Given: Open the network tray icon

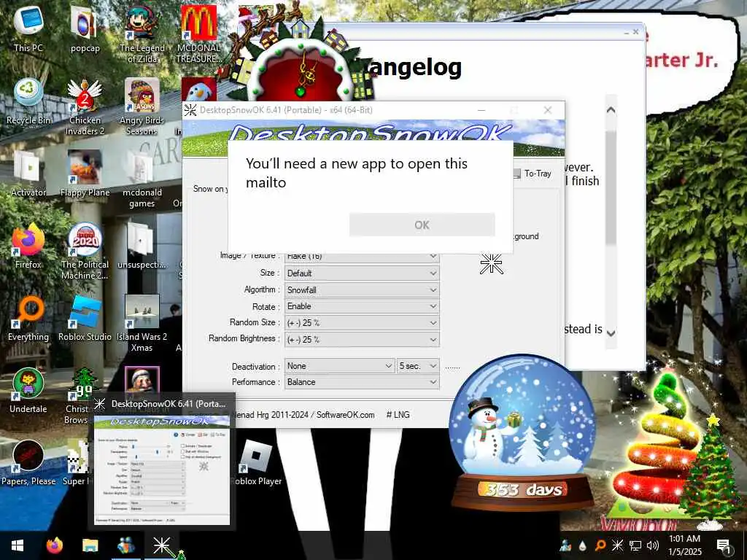Looking at the screenshot, I should click(635, 545).
